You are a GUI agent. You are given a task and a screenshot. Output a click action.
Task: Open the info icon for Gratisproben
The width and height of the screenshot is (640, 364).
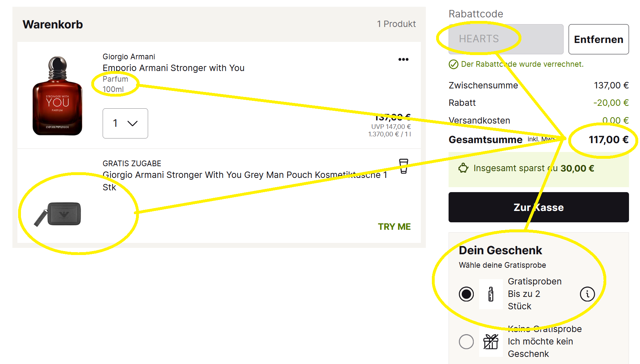[587, 294]
